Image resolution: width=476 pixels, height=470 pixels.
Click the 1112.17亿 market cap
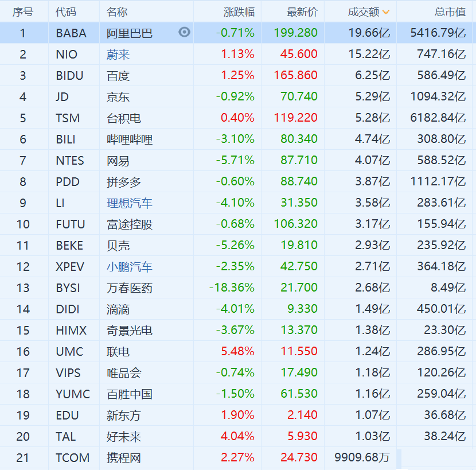(x=438, y=181)
